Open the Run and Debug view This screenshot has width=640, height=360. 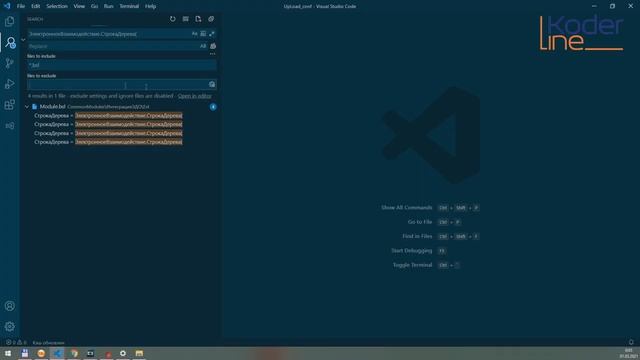click(10, 84)
